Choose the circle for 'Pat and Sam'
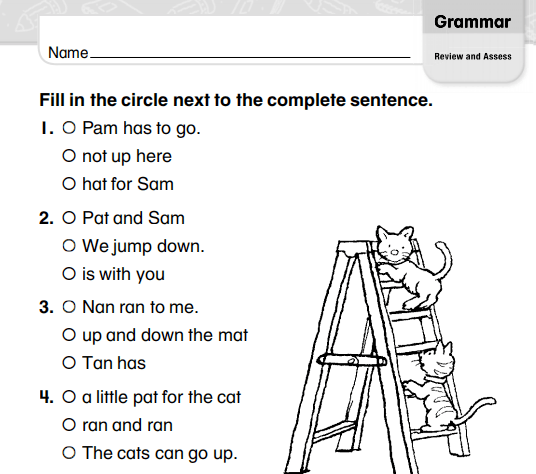Image resolution: width=536 pixels, height=474 pixels. [x=69, y=218]
